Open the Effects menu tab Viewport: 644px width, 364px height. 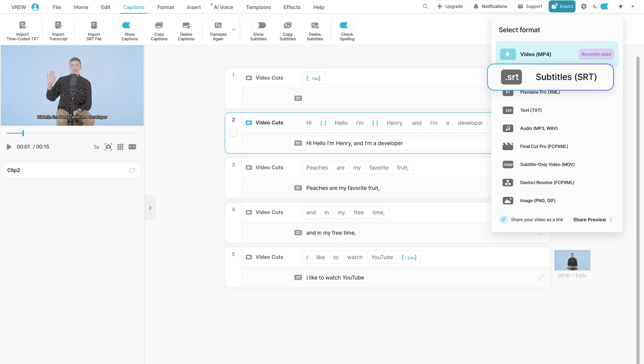pyautogui.click(x=292, y=7)
